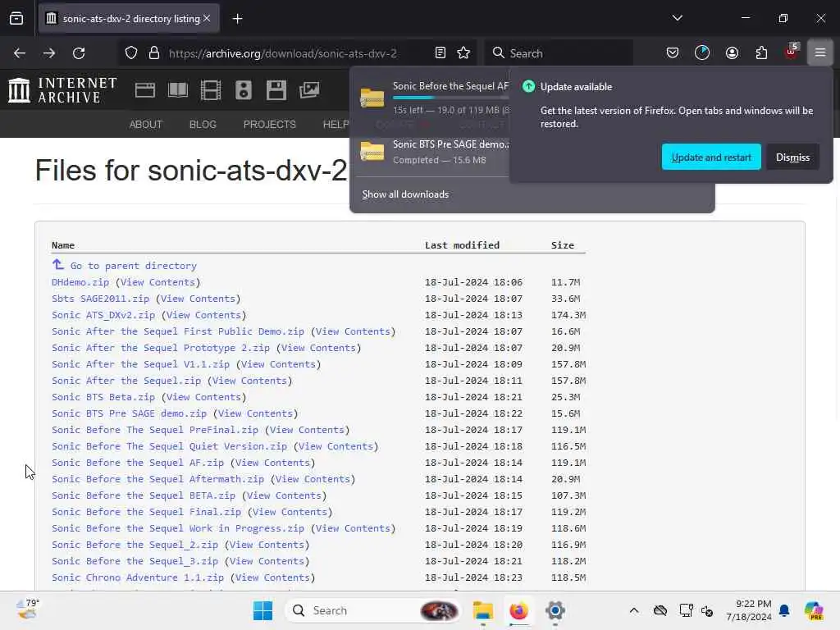Go forward one page

coord(49,53)
